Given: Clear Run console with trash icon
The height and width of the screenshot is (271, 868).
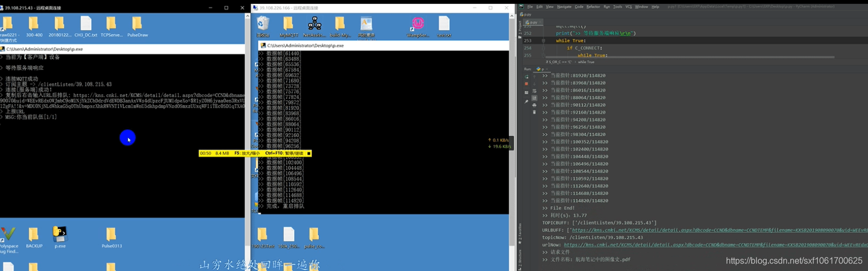Looking at the screenshot, I should pyautogui.click(x=534, y=112).
